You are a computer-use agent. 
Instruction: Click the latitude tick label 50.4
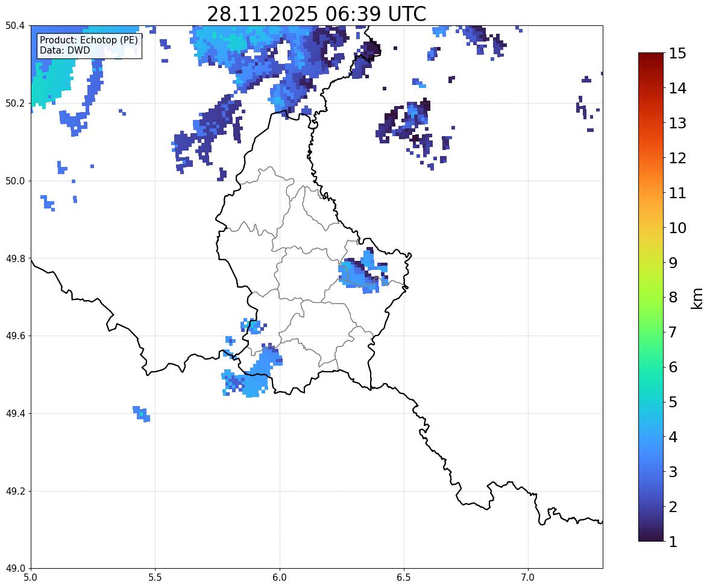15,26
